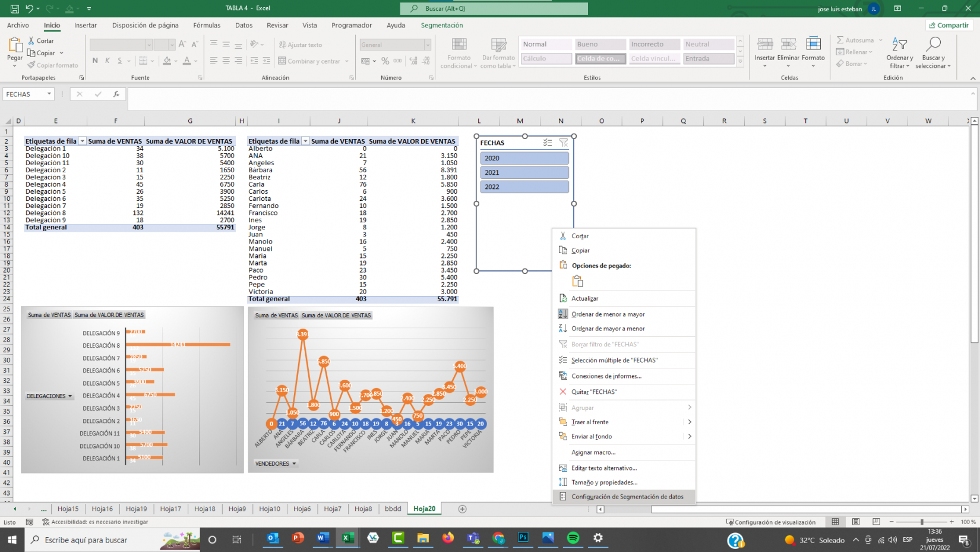The image size is (980, 552).
Task: Click percent style icon in Número group
Action: [x=385, y=61]
